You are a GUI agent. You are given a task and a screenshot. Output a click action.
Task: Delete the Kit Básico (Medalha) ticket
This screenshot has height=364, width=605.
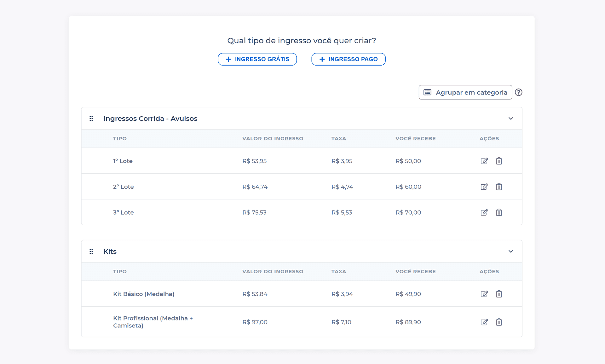(x=499, y=294)
